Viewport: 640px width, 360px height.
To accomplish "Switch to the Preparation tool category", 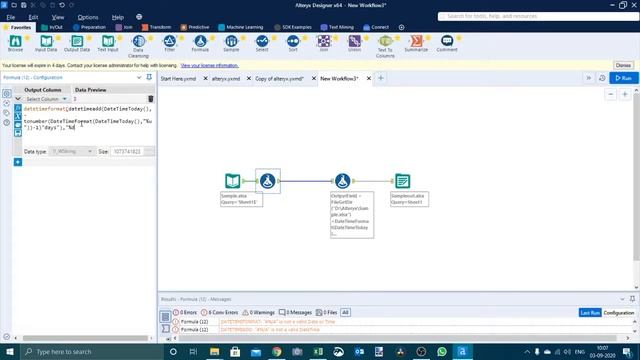I will click(x=89, y=27).
